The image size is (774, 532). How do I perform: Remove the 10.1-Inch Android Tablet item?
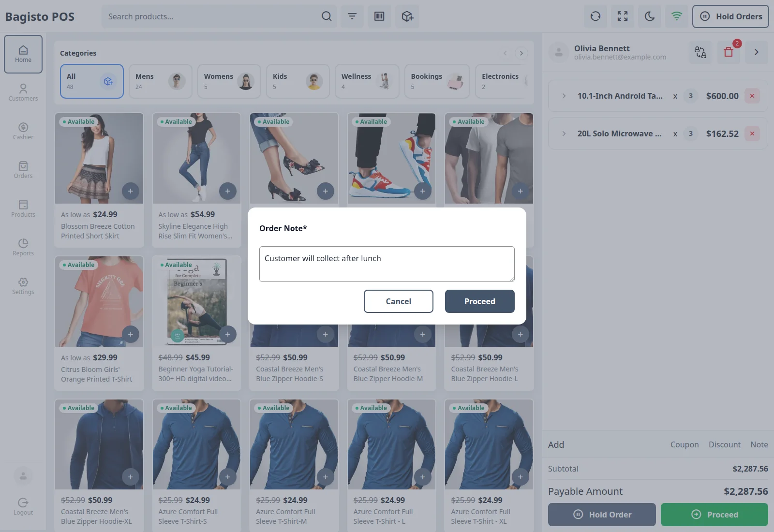pos(752,96)
